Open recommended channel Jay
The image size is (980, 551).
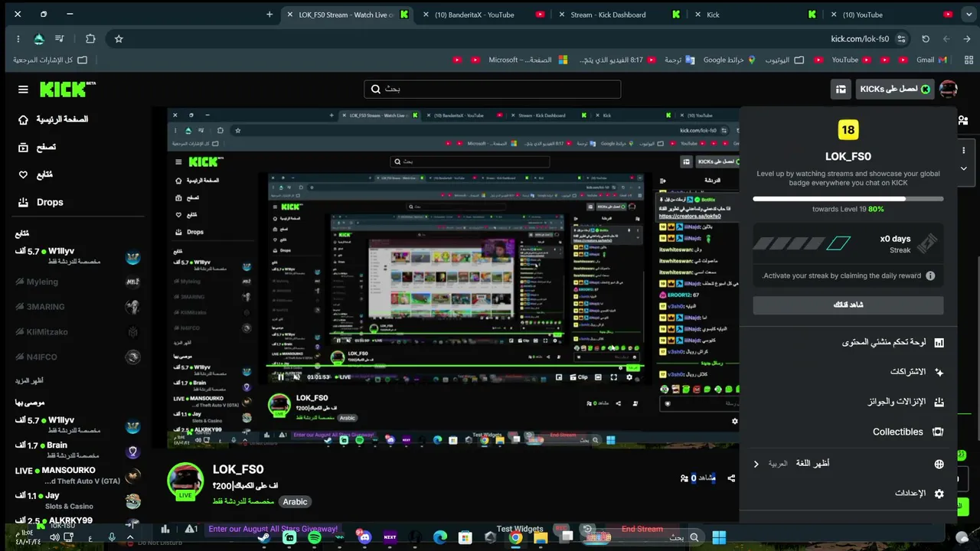pyautogui.click(x=78, y=500)
